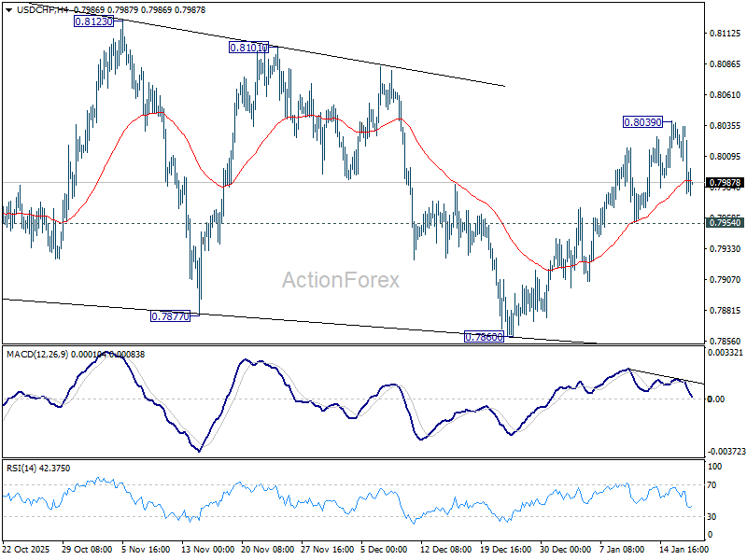Image resolution: width=747 pixels, height=560 pixels.
Task: Select the 0.78600 price label
Action: (484, 337)
